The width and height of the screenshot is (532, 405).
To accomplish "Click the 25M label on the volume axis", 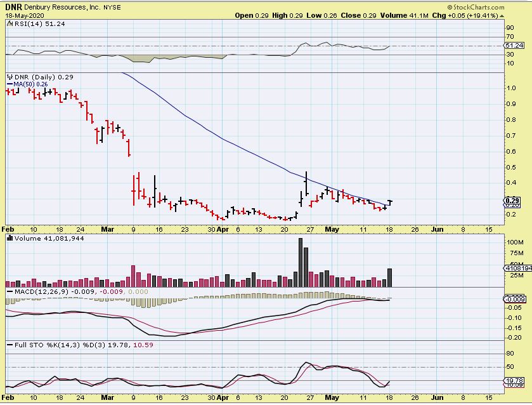I will [x=516, y=276].
